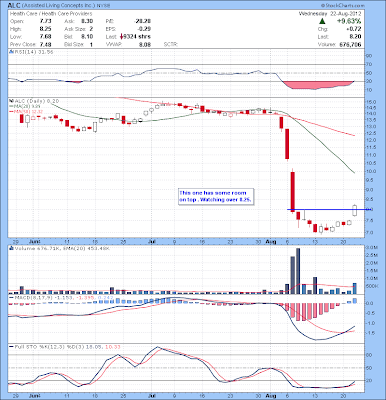
Task: Click the red oversold shaded area in RSI panel
Action: point(317,85)
